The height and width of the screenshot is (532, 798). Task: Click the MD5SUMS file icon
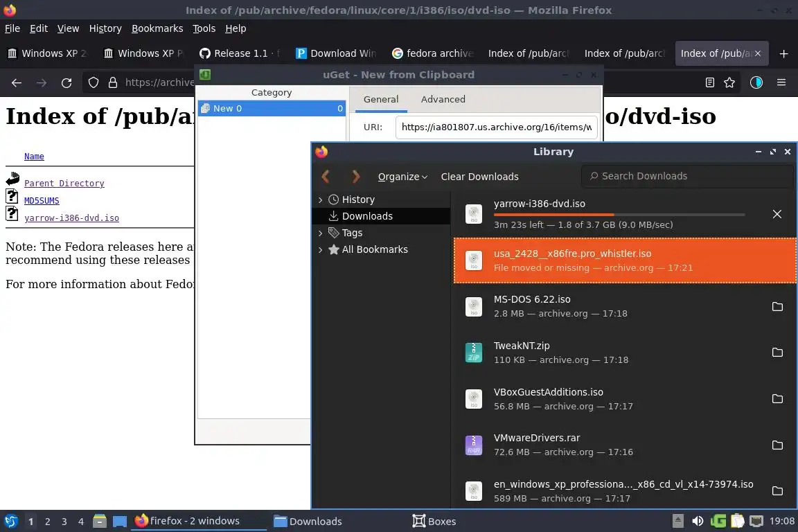click(12, 197)
